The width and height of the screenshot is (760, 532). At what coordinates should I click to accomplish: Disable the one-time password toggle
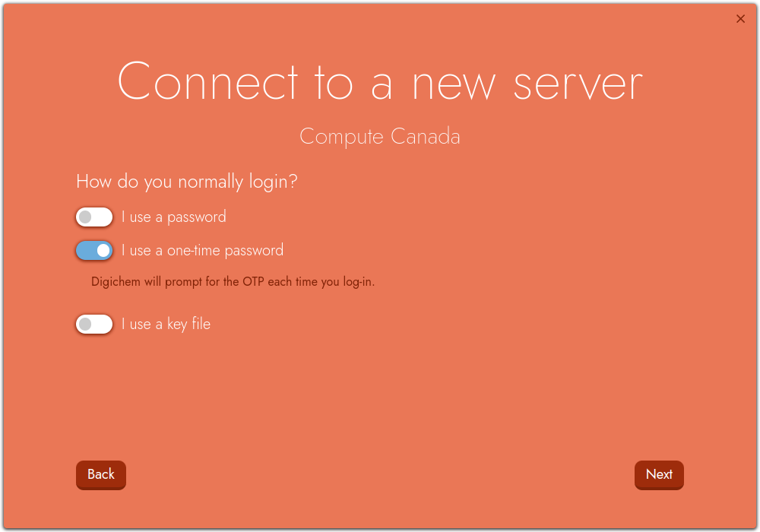point(94,250)
